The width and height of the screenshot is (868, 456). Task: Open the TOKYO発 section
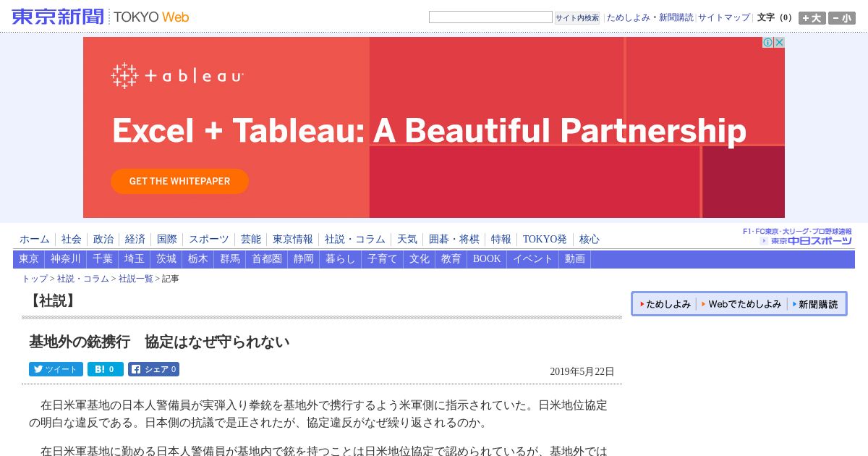(545, 240)
